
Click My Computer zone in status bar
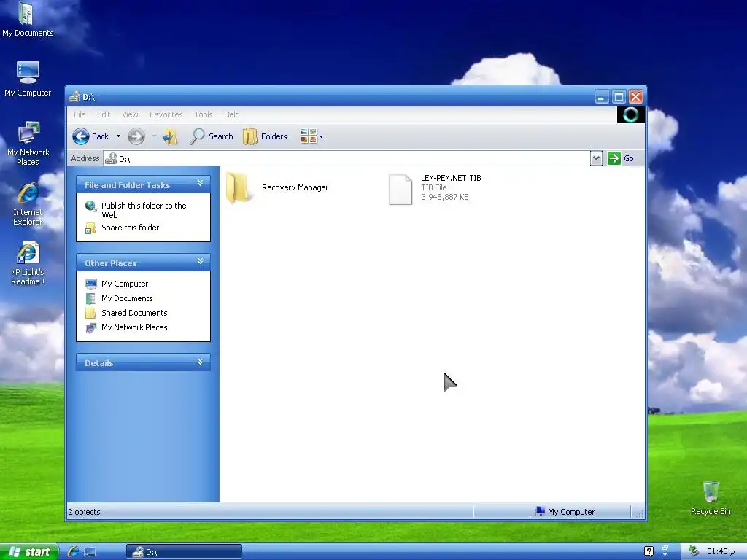point(565,512)
